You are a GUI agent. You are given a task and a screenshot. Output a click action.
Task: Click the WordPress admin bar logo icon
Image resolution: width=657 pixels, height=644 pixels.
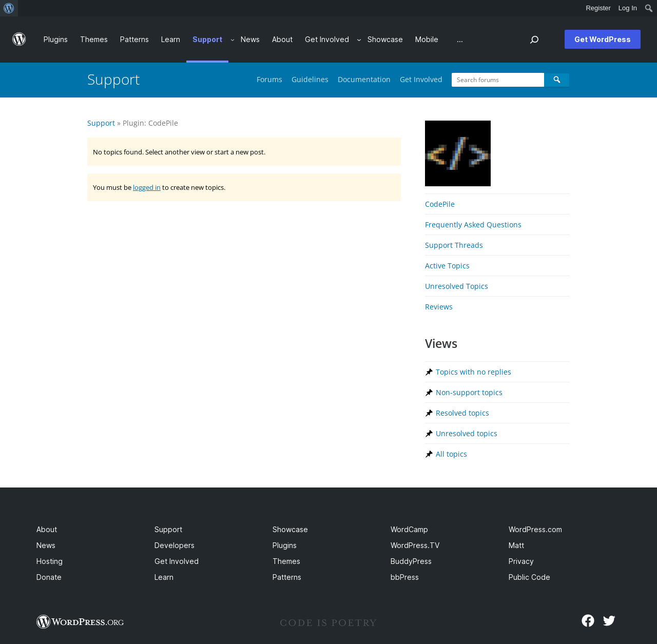tap(9, 8)
